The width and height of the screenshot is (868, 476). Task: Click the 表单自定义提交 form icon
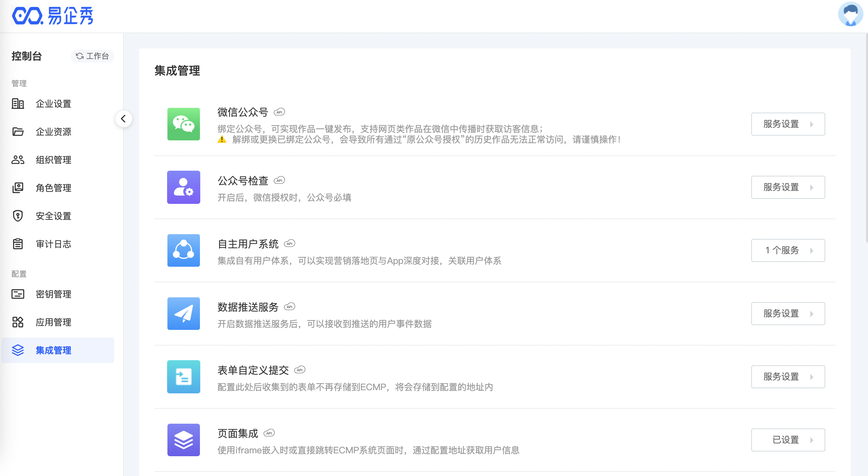[x=184, y=376]
